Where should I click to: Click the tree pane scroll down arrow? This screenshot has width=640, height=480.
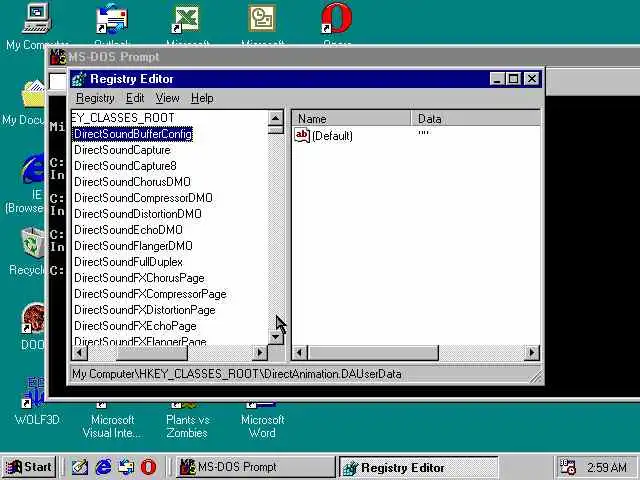tap(276, 337)
